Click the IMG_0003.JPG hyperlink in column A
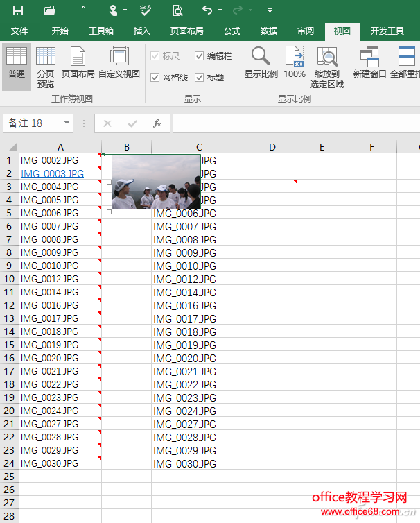 click(x=52, y=173)
